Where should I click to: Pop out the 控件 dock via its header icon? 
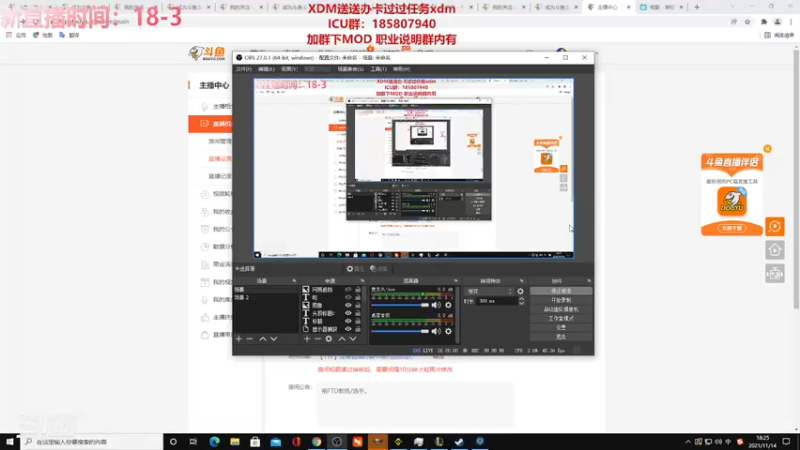click(589, 281)
